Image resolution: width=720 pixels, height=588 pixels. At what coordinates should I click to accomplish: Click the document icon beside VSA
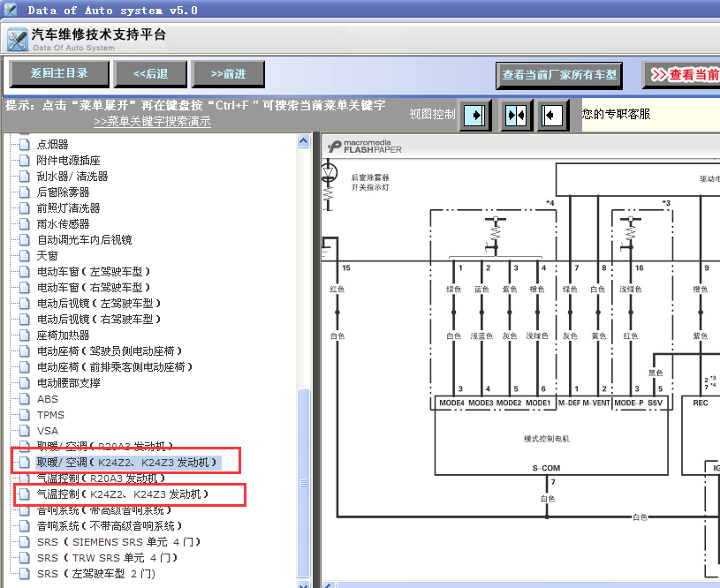(25, 431)
